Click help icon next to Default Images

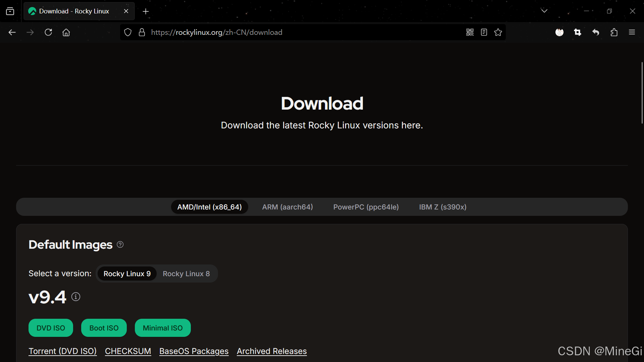[x=120, y=245]
